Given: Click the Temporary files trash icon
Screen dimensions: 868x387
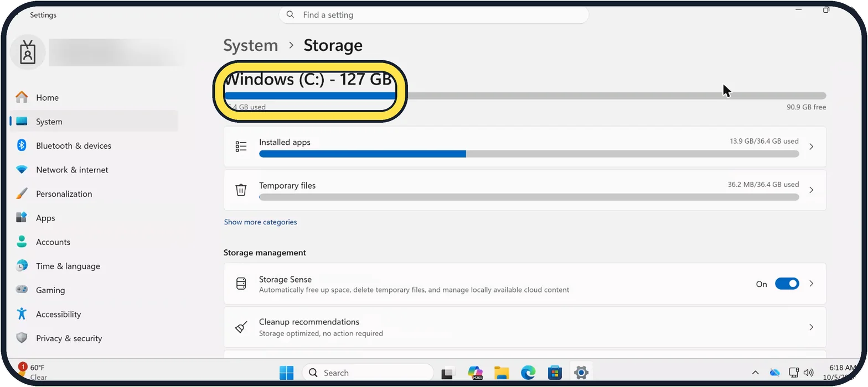Looking at the screenshot, I should point(241,190).
